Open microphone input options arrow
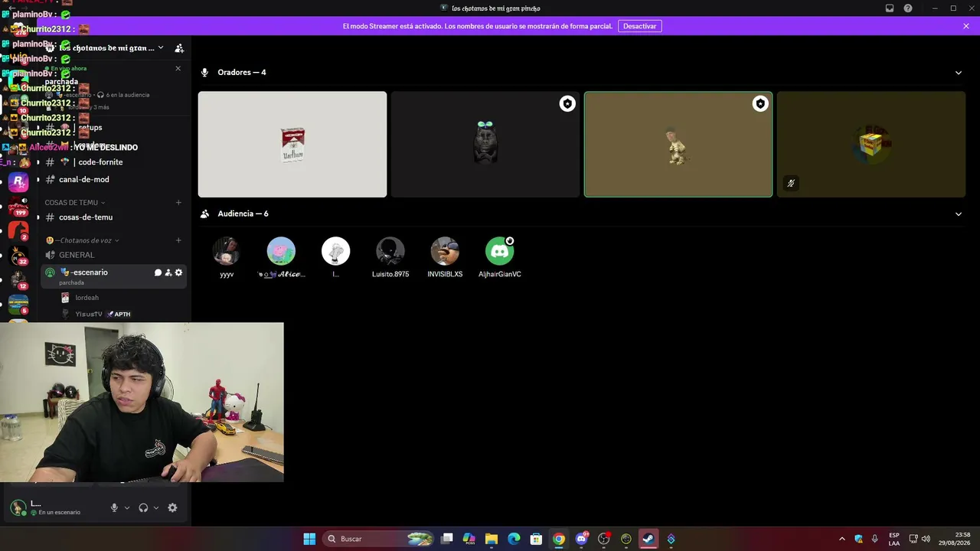 pyautogui.click(x=127, y=507)
